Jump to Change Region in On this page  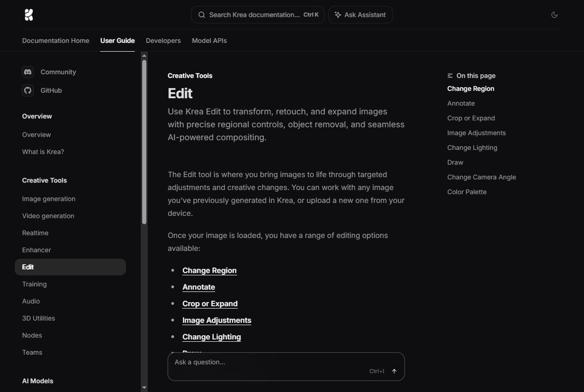tap(471, 89)
